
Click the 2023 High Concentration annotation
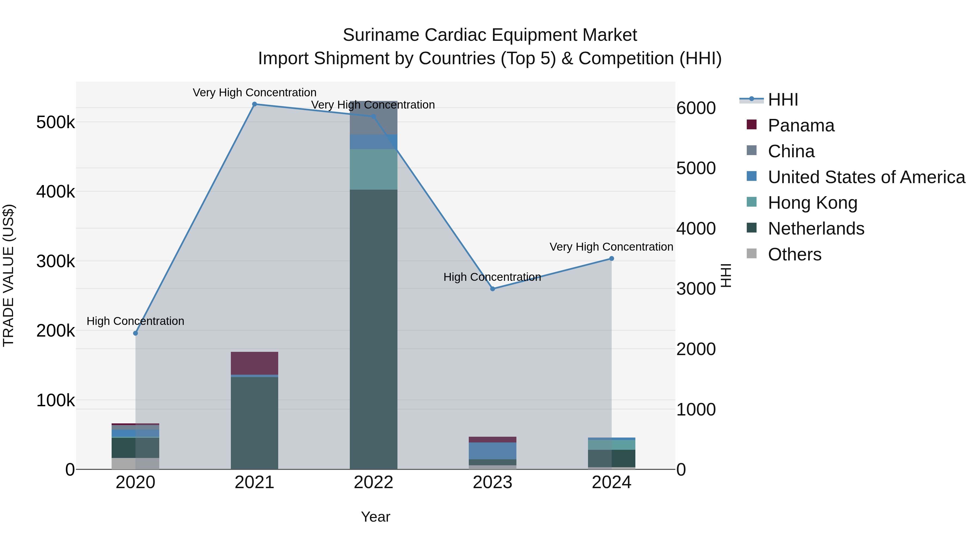(492, 277)
